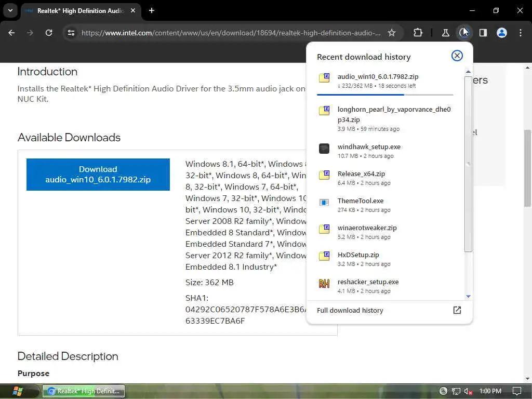Screen dimensions: 532x399
Task: Close the Recent download history popup
Action: coord(457,56)
